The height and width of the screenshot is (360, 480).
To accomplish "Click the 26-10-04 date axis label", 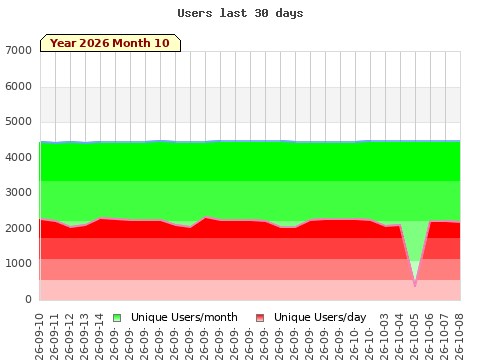I will [399, 336].
